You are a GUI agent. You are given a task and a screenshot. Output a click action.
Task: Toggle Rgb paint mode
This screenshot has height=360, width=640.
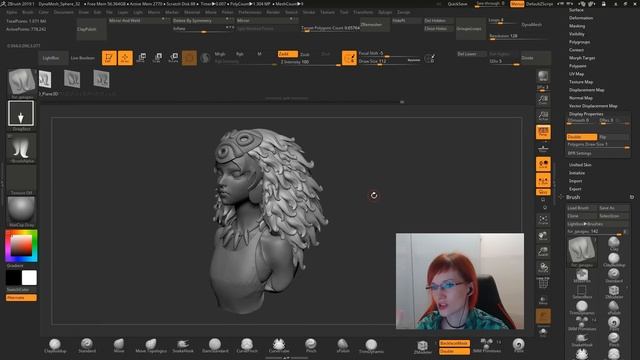240,54
